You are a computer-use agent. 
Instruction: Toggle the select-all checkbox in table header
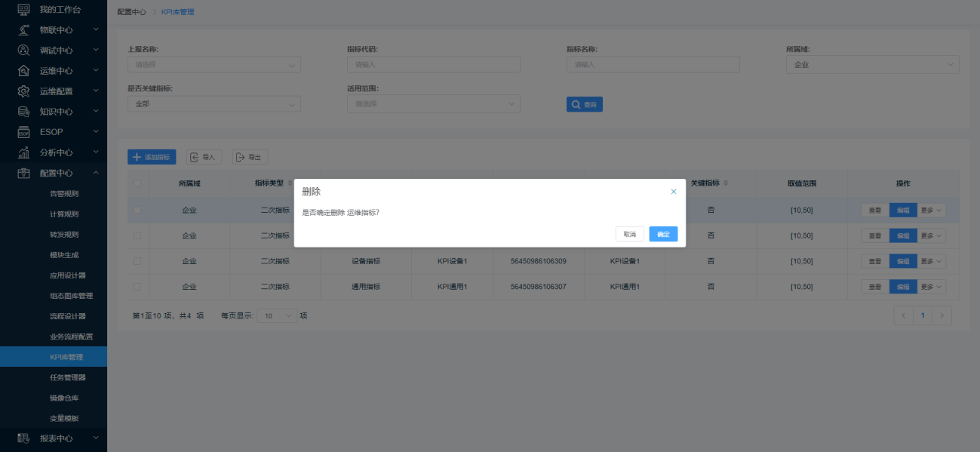137,183
